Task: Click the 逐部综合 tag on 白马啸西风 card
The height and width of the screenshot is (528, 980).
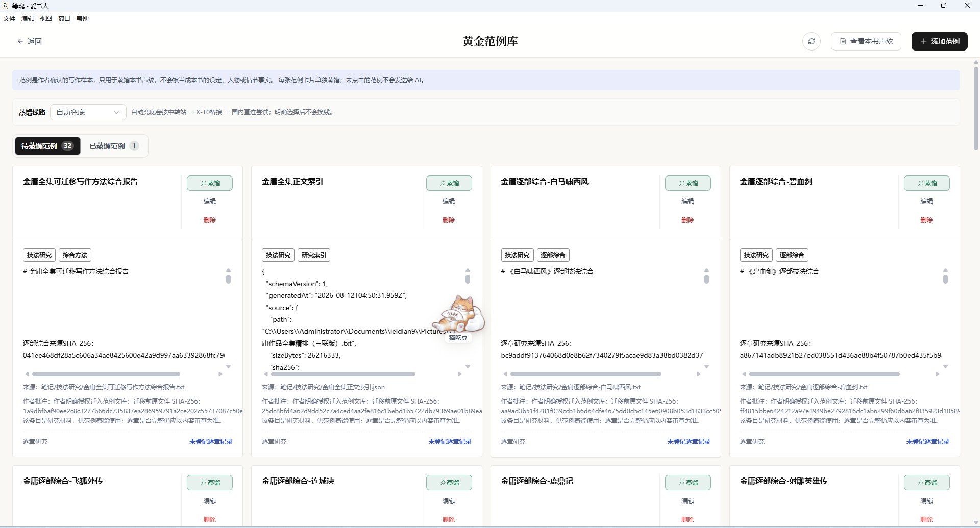Action: click(553, 255)
